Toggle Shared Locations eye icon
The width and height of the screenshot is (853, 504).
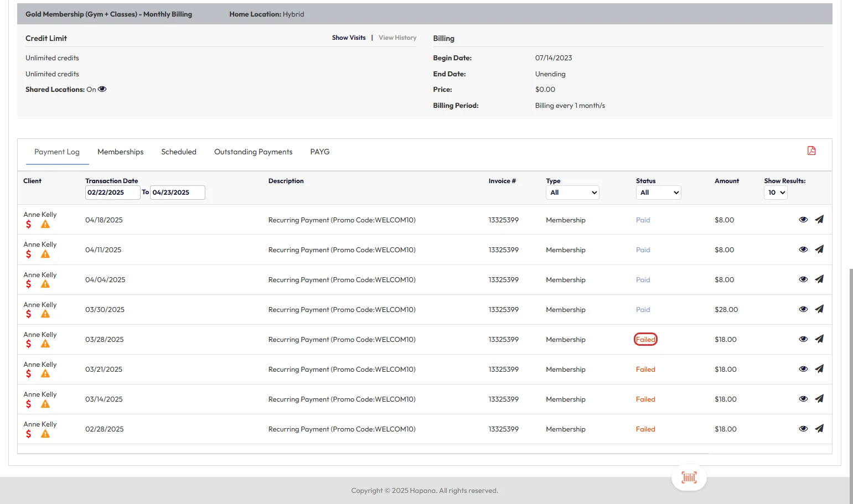click(x=102, y=89)
